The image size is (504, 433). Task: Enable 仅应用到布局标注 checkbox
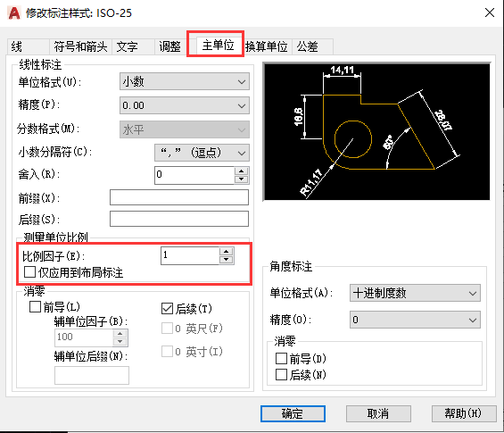point(29,272)
